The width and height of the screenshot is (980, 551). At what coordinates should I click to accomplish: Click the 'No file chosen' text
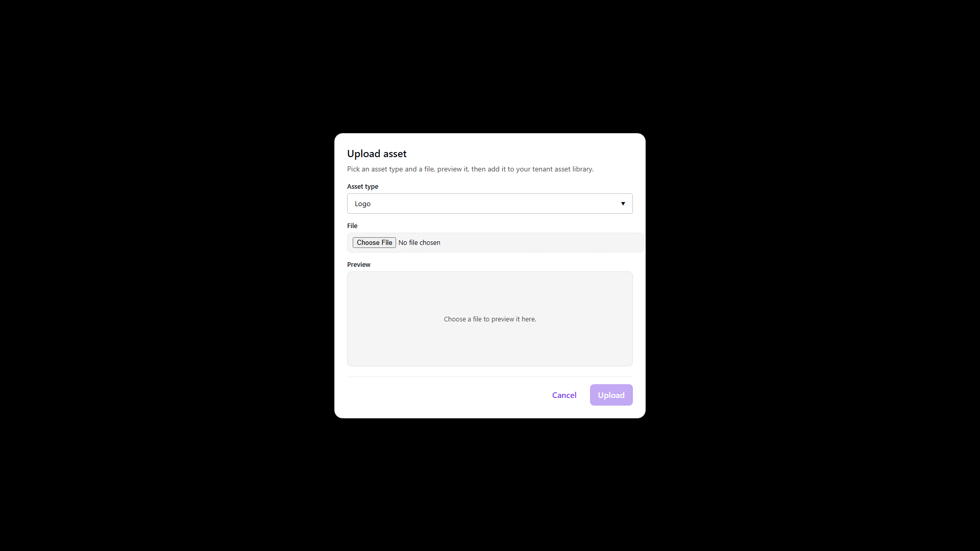(419, 242)
